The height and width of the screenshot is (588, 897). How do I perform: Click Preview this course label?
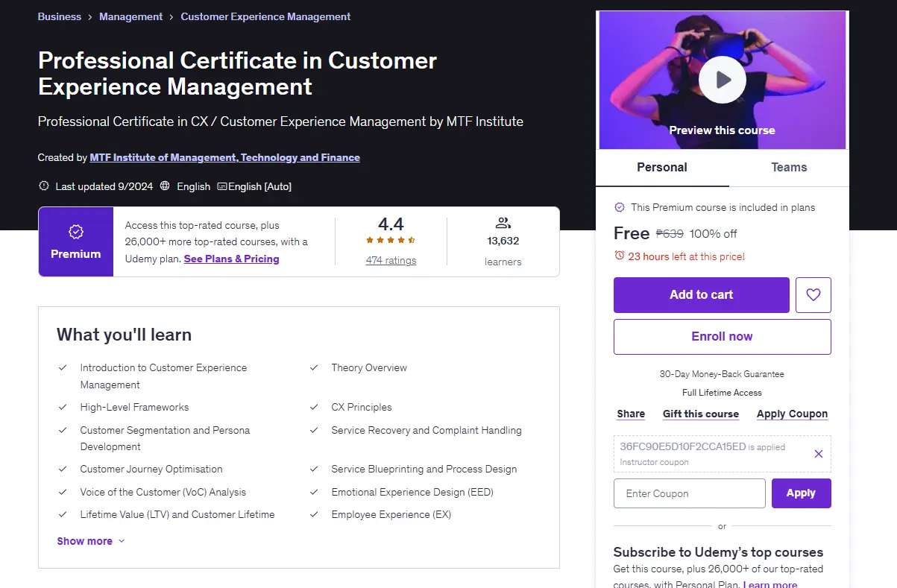(x=722, y=130)
